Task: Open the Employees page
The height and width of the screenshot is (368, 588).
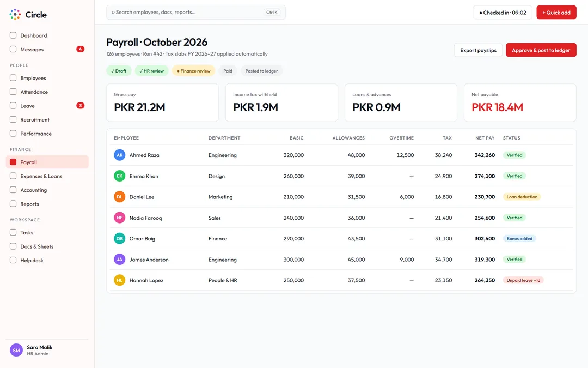Action: (47, 78)
